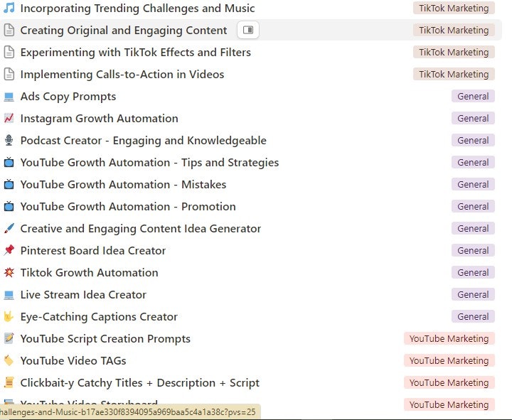Open Experimenting with TikTok Effects and Filters
This screenshot has height=420, width=512.
tap(136, 52)
